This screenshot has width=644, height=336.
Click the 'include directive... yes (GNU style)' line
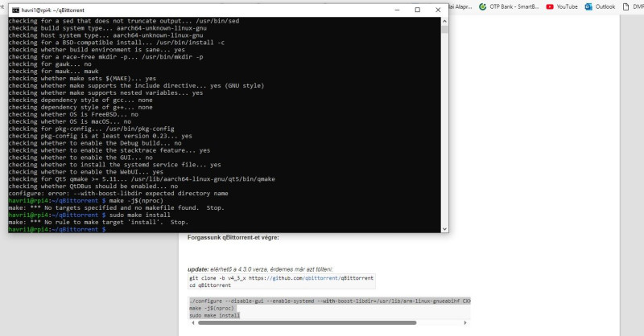coord(136,86)
